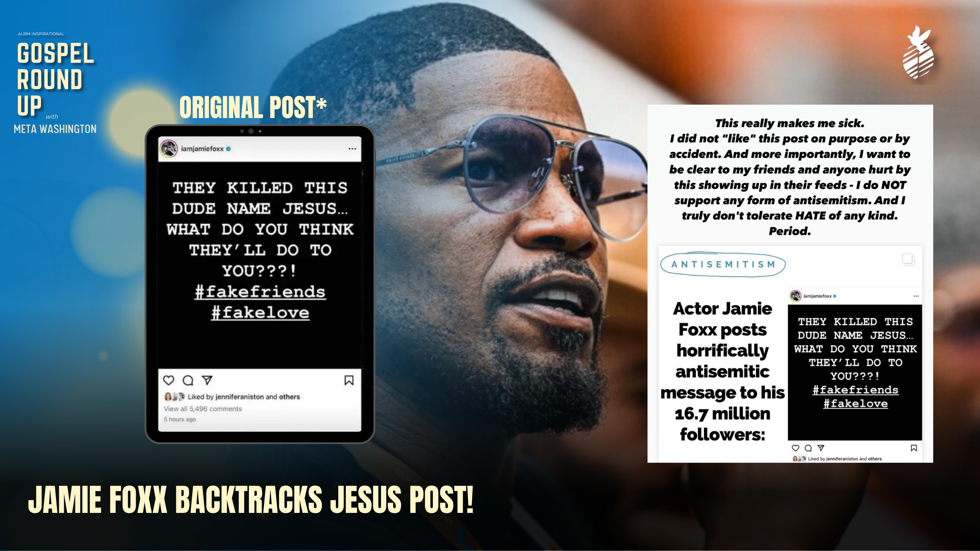Screen dimensions: 980x551
Task: Click the dove and globe logo
Action: [918, 52]
